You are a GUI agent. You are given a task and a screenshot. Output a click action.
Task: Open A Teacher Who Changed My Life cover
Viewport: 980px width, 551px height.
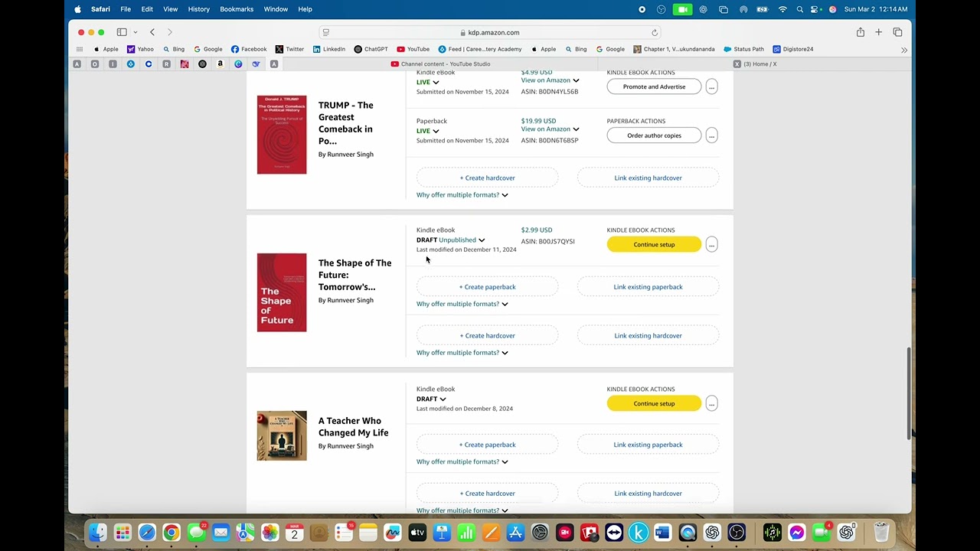click(282, 435)
